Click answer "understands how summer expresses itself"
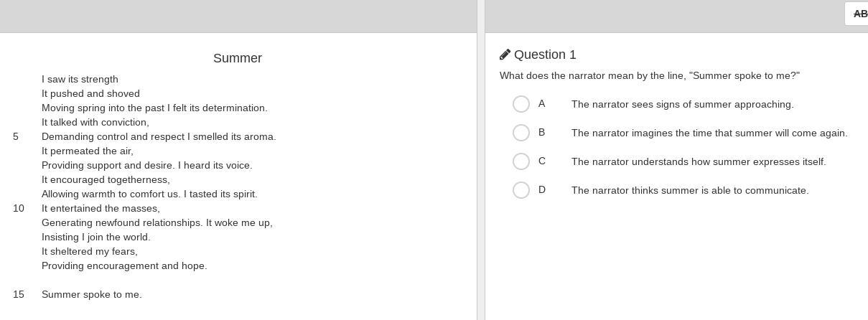The image size is (868, 320). tap(699, 161)
